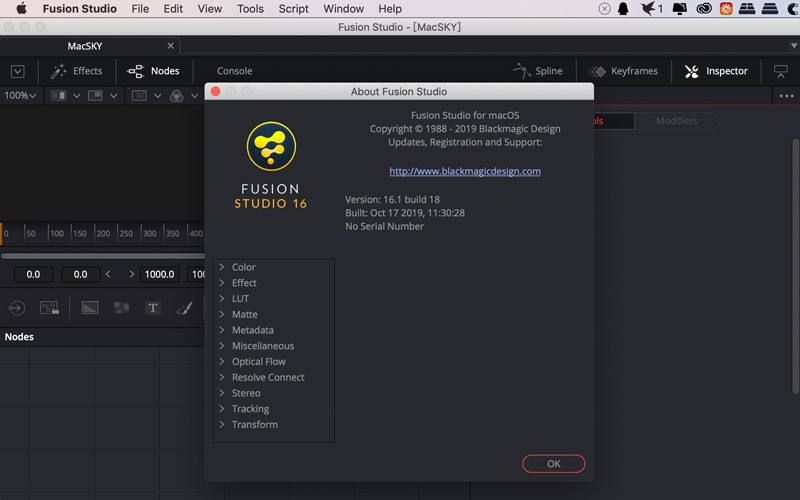Expand the Metadata category
This screenshot has height=500, width=800.
pos(221,330)
